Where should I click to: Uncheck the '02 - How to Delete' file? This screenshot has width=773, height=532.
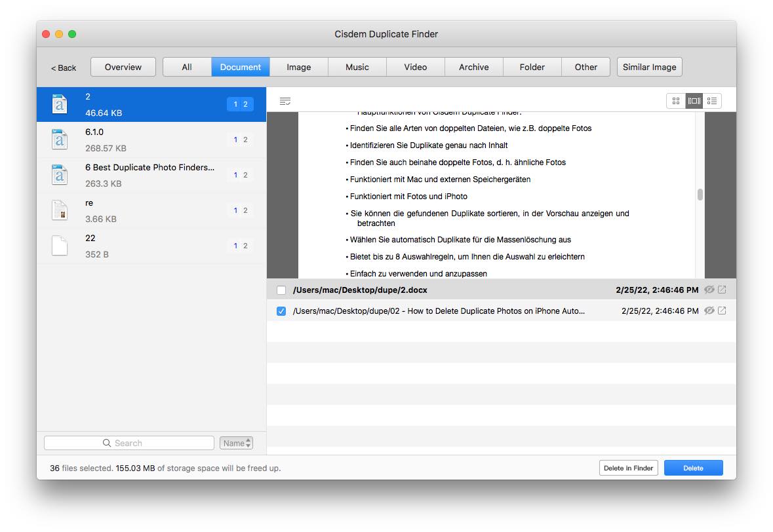281,311
